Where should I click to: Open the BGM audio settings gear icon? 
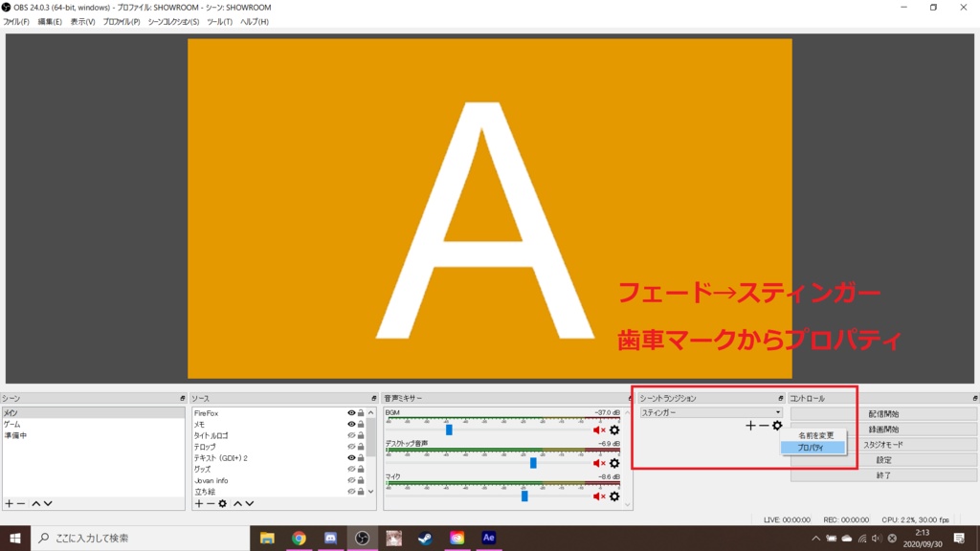(x=614, y=430)
